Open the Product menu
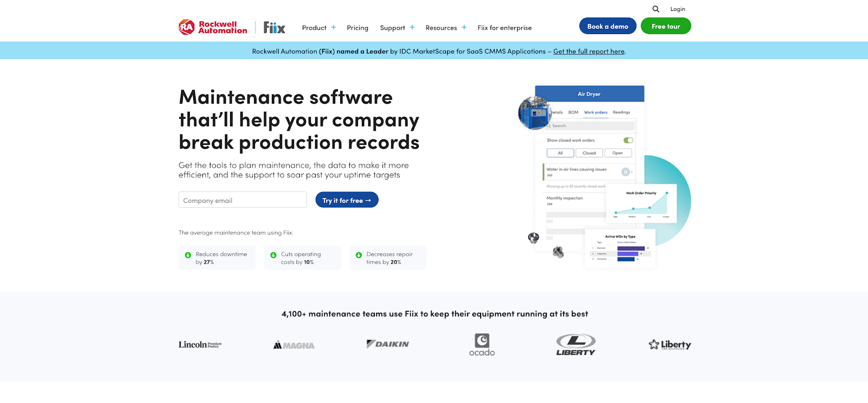The width and height of the screenshot is (868, 403). click(314, 28)
